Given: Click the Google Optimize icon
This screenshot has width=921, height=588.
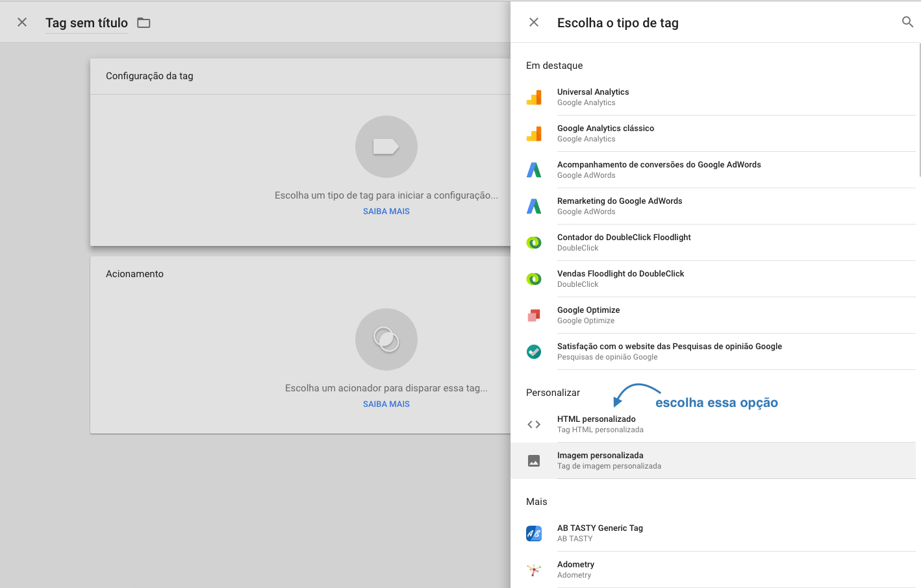Looking at the screenshot, I should [534, 315].
